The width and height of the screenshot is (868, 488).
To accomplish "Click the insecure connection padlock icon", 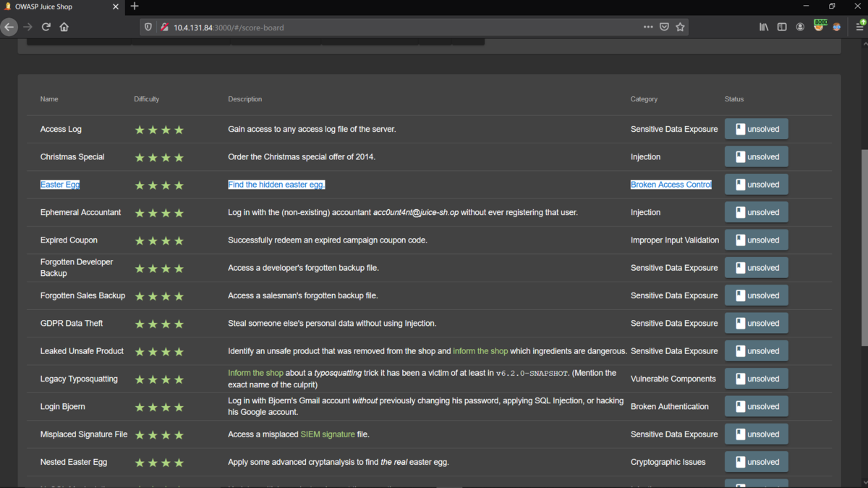I will click(x=164, y=28).
